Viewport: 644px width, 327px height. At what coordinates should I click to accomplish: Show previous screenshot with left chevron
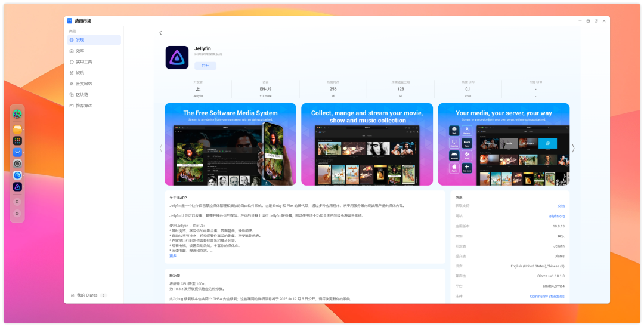[x=160, y=148]
